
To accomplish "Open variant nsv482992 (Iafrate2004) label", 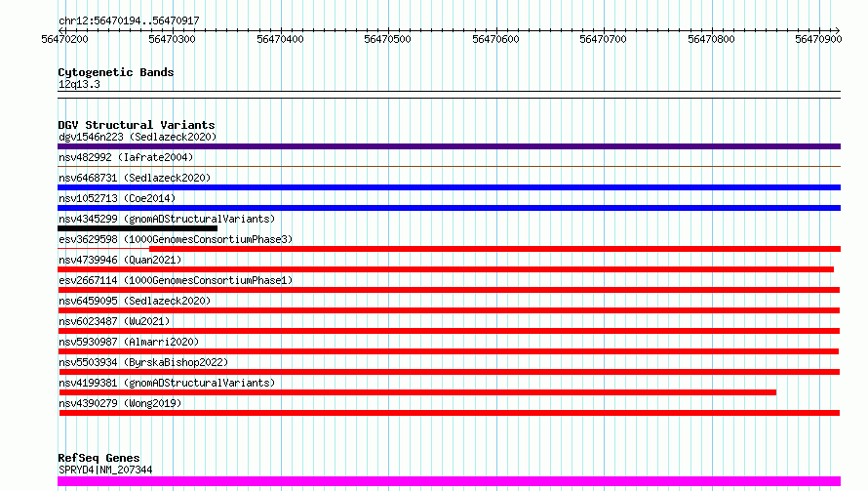I will tap(126, 157).
